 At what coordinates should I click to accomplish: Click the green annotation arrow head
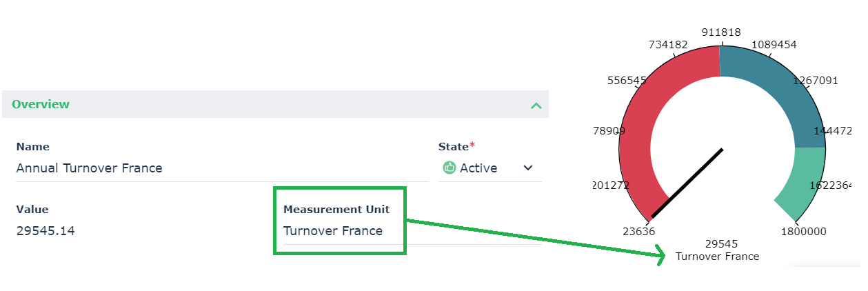[x=661, y=257]
